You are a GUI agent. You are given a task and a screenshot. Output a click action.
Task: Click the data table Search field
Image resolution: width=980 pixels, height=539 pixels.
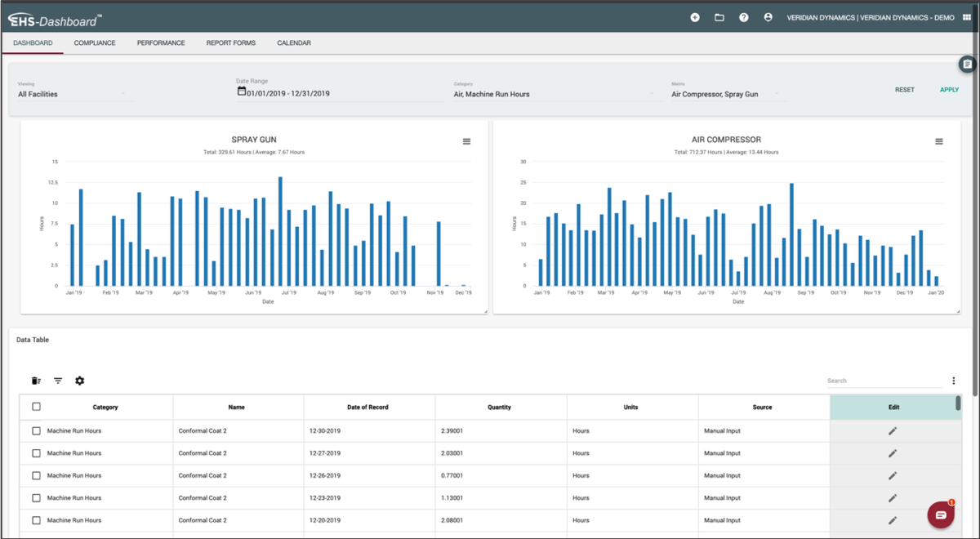[884, 381]
